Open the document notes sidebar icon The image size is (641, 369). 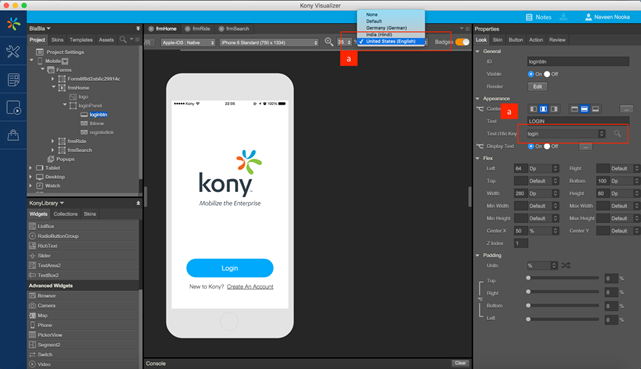pos(13,80)
